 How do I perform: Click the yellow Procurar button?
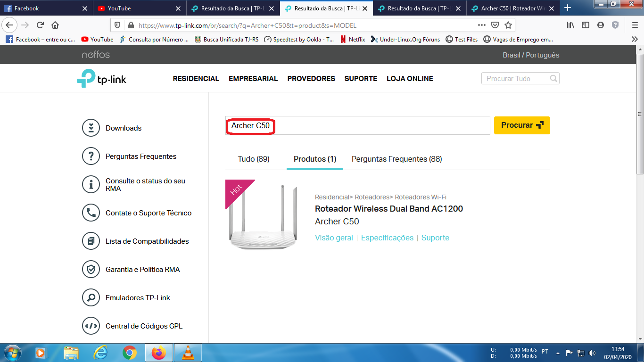[522, 125]
